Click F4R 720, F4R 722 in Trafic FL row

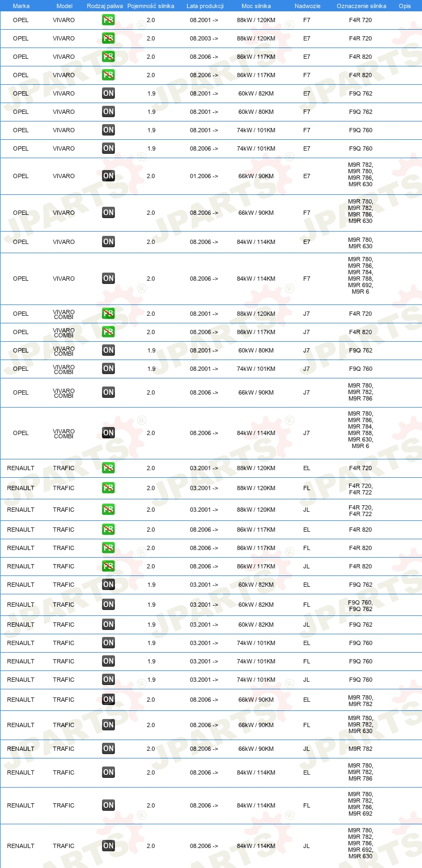pyautogui.click(x=360, y=489)
